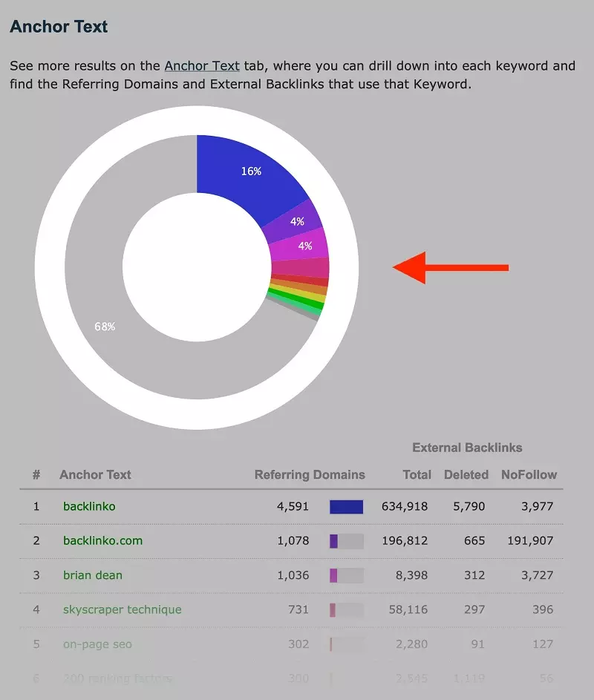Click the brian dean anchor text
This screenshot has height=700, width=594.
click(x=93, y=575)
